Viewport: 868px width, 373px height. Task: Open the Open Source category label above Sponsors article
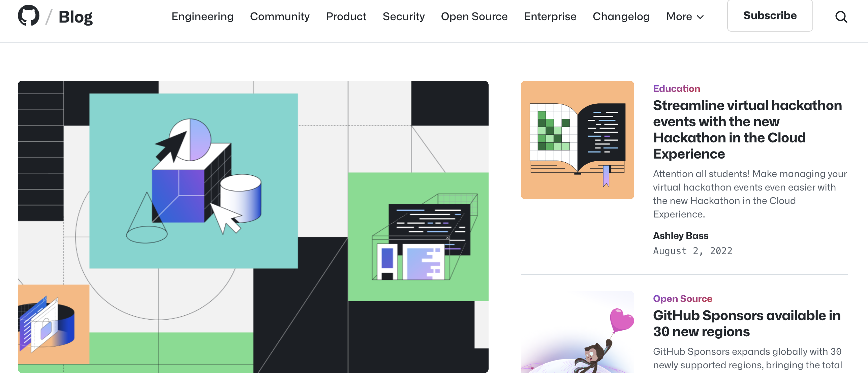[x=682, y=299]
